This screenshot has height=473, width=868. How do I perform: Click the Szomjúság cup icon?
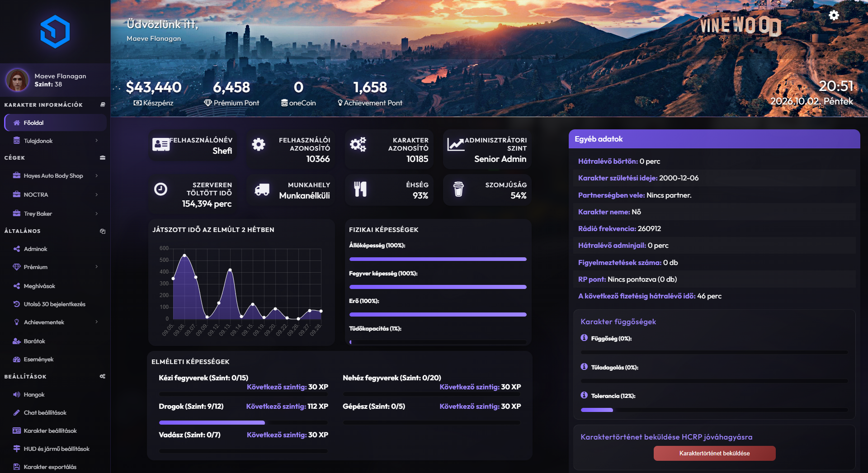click(458, 189)
